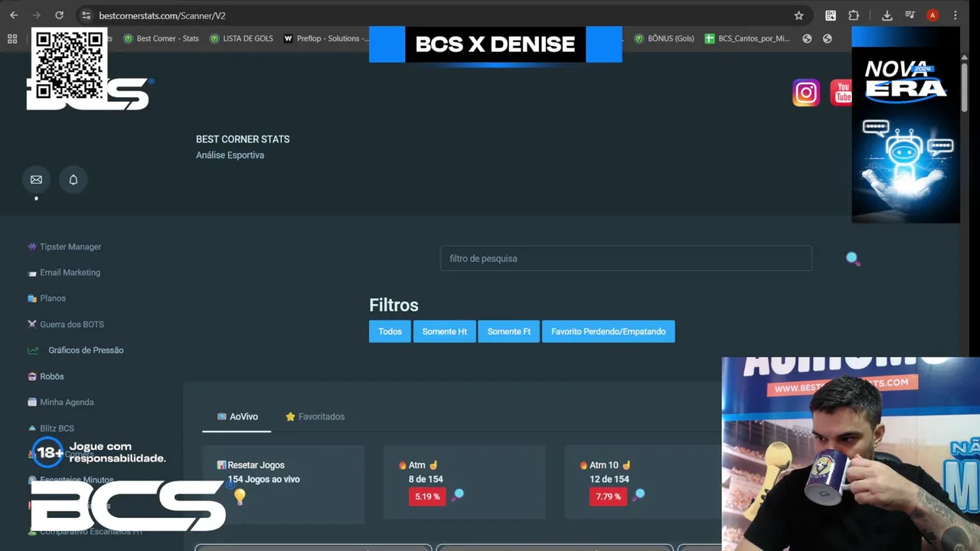Click the BEST CORNER STATS heading text

coord(243,139)
